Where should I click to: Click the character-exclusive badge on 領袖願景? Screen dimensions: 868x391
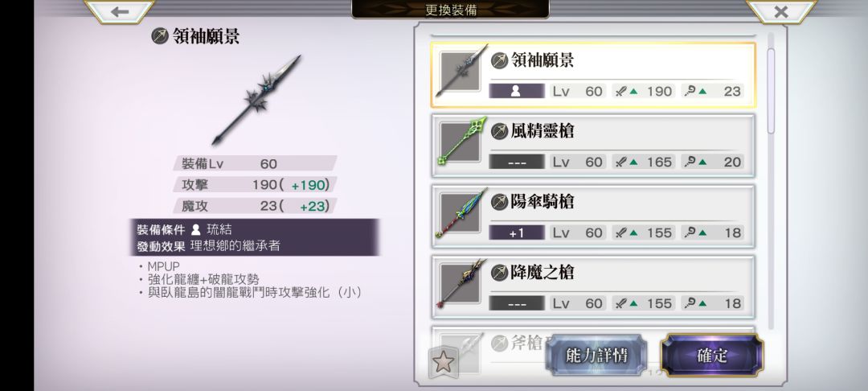point(517,92)
